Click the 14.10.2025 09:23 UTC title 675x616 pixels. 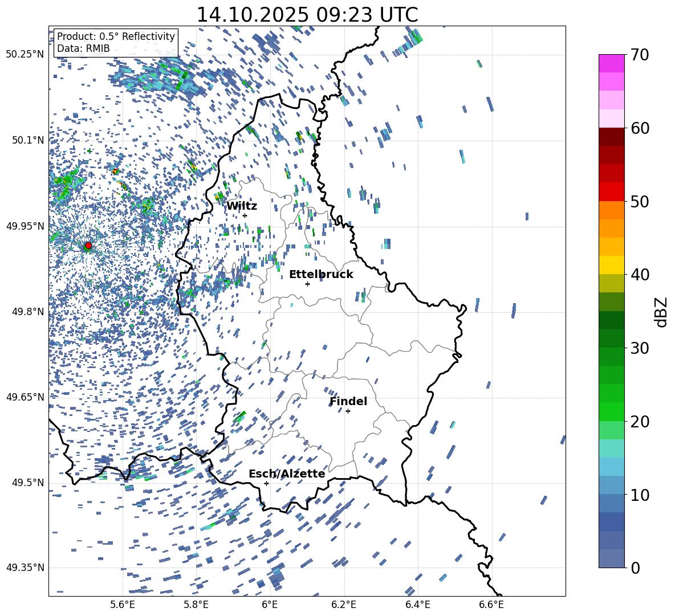(x=307, y=15)
